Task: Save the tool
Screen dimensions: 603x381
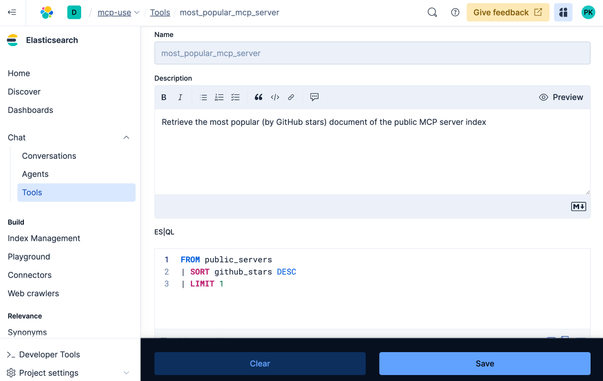Action: click(485, 363)
